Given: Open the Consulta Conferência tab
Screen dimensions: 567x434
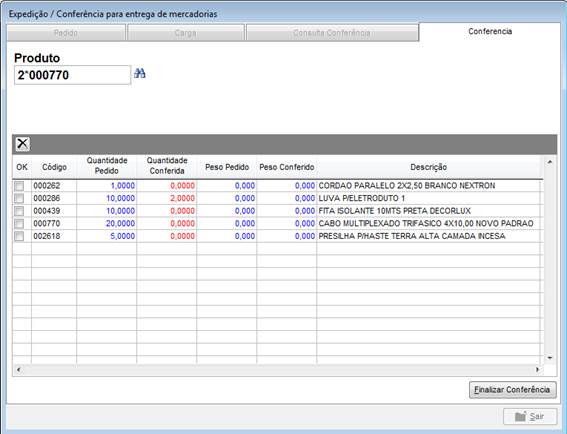Looking at the screenshot, I should (x=332, y=33).
